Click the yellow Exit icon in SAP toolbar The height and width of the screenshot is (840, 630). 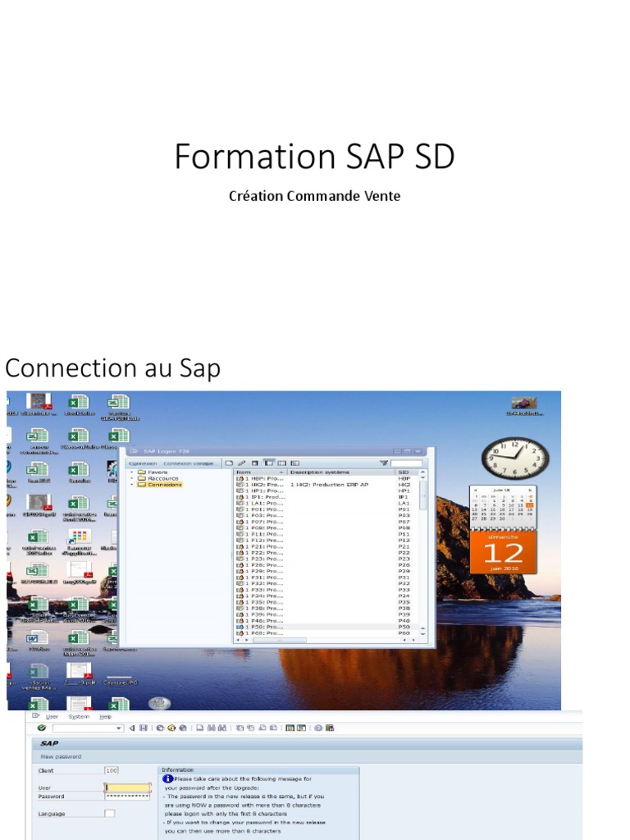click(x=171, y=728)
